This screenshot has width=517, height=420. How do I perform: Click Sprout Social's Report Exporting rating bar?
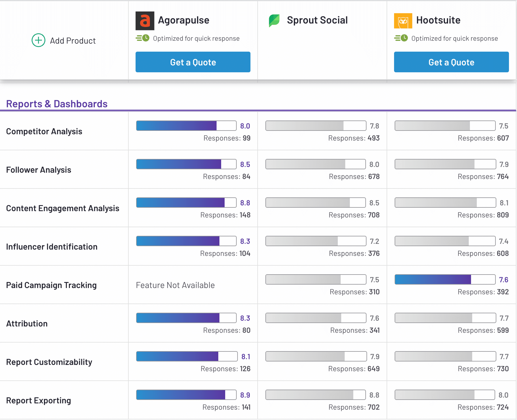pos(315,395)
